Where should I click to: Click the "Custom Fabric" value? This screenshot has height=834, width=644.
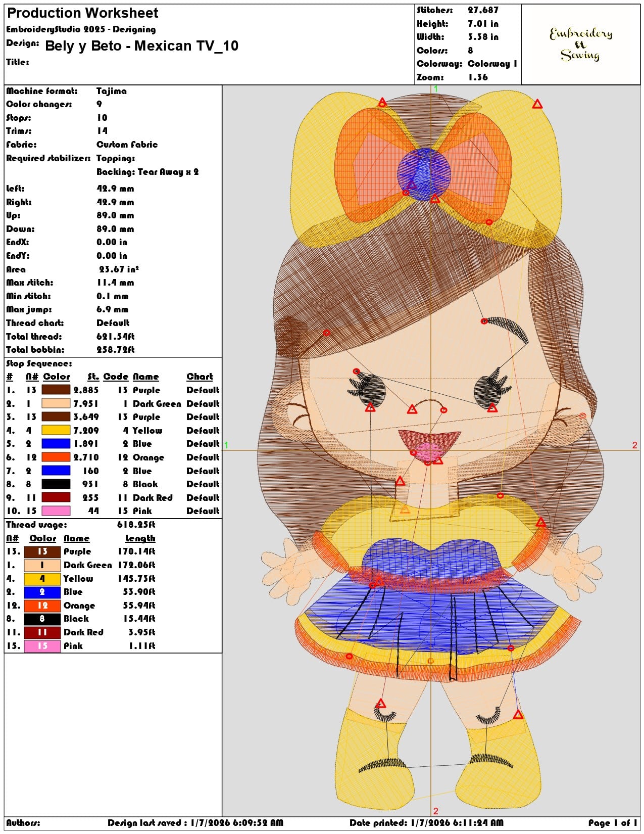pyautogui.click(x=127, y=145)
